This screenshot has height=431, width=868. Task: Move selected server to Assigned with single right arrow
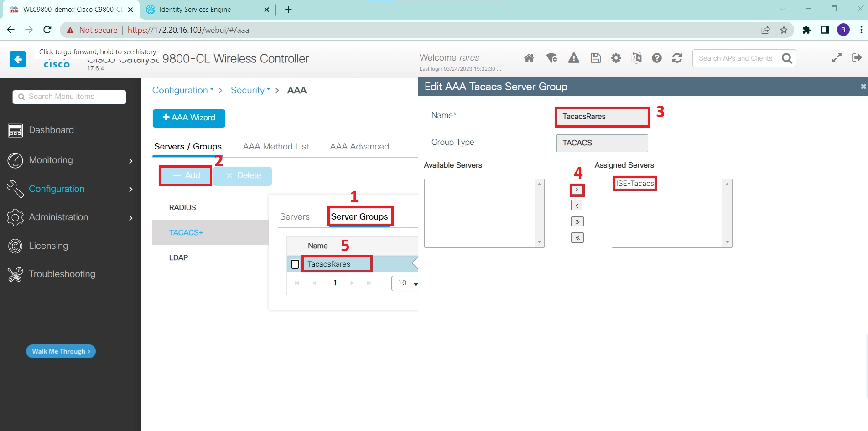pyautogui.click(x=577, y=190)
